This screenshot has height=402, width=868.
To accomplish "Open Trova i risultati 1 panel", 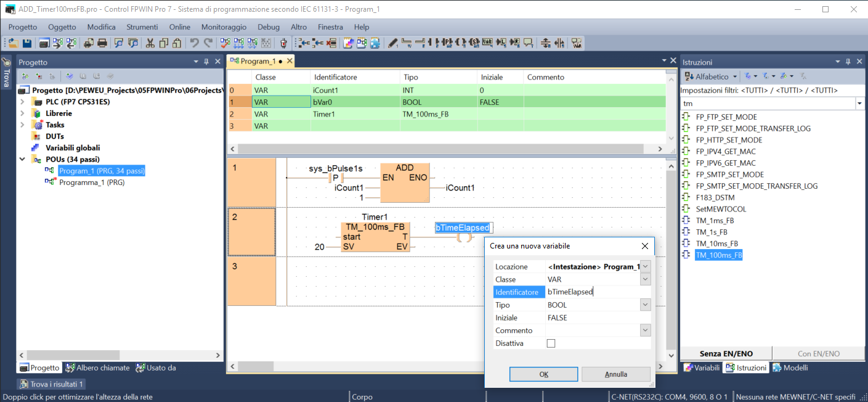I will point(52,384).
